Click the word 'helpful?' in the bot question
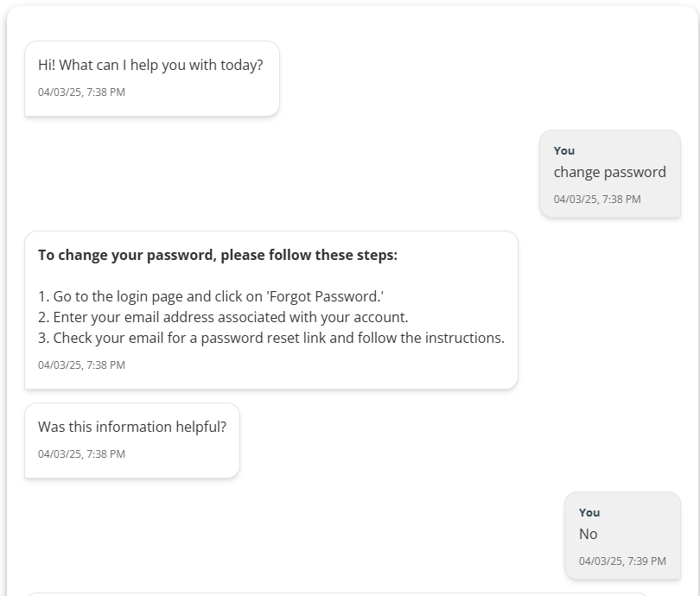This screenshot has height=596, width=700. [x=198, y=427]
